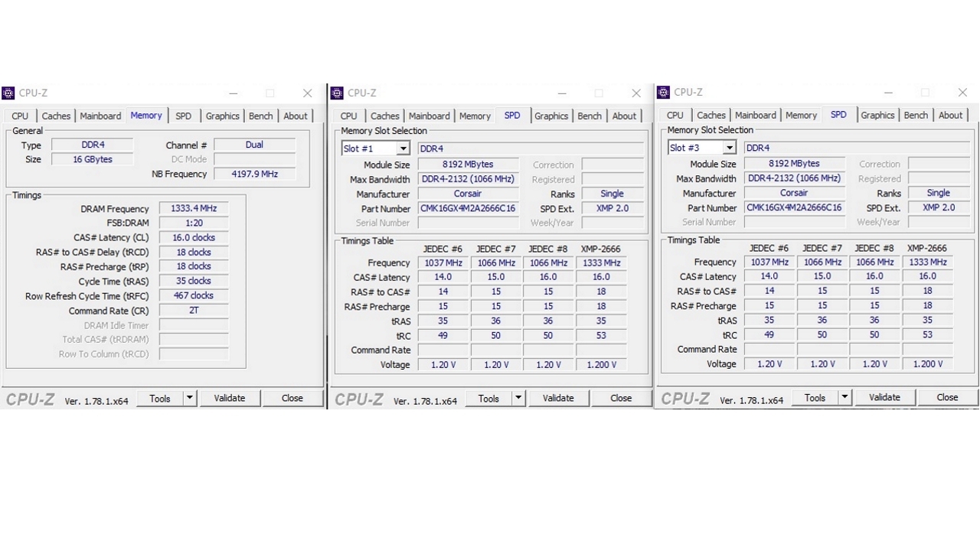Click Tools button in right window

pyautogui.click(x=815, y=397)
